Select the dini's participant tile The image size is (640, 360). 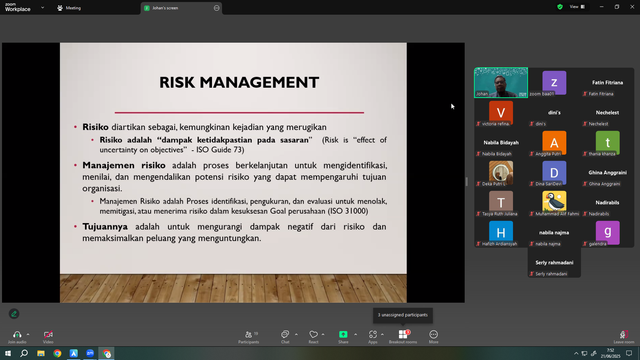coord(554,113)
